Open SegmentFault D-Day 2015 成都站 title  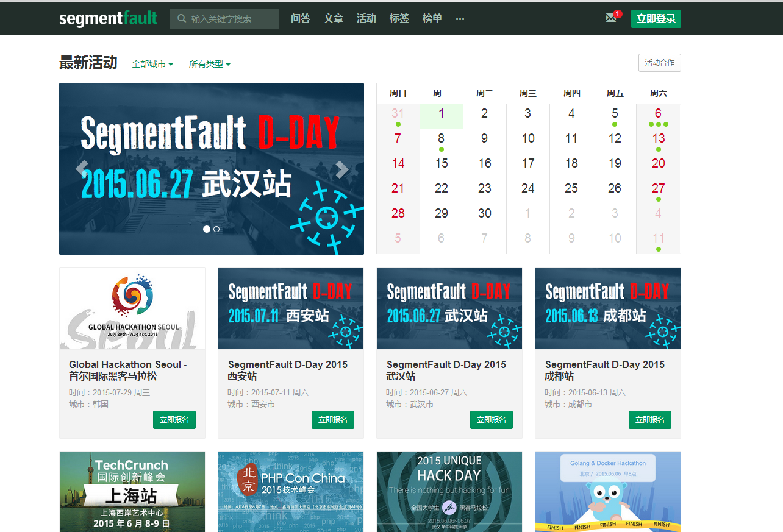[x=605, y=371]
